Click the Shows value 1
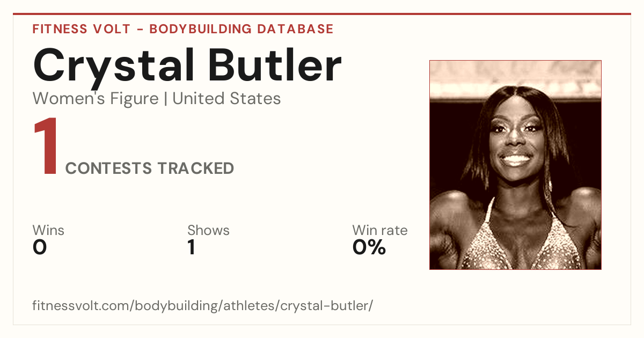 coord(192,247)
